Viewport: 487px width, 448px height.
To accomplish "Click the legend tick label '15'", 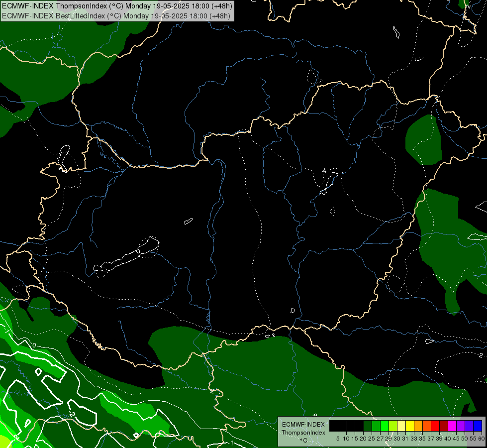I will tap(355, 439).
